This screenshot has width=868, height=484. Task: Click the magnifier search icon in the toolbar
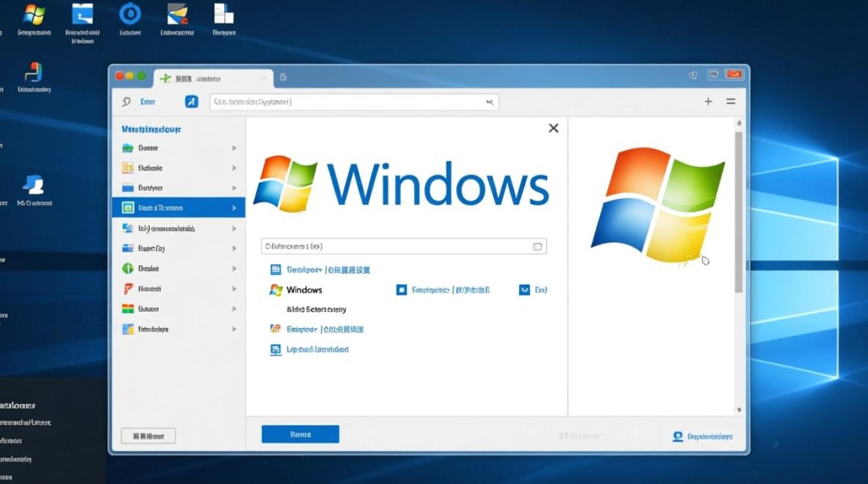pos(127,101)
